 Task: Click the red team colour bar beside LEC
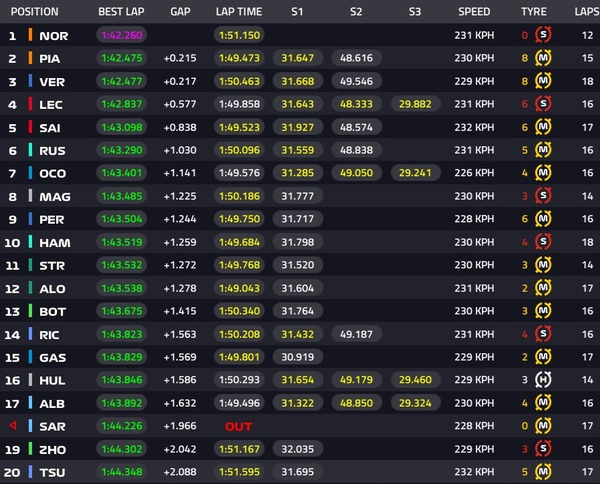pyautogui.click(x=30, y=104)
